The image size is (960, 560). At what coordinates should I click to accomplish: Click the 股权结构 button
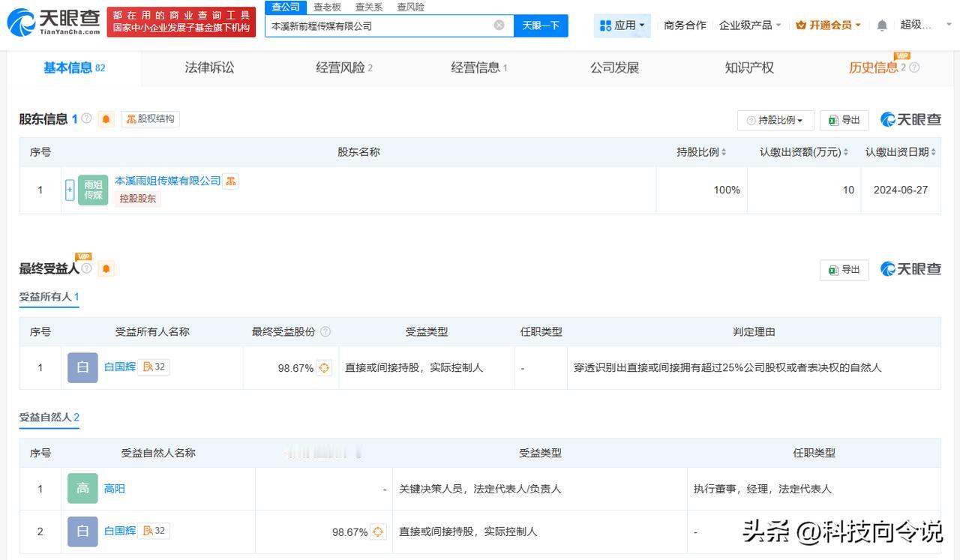[x=150, y=118]
